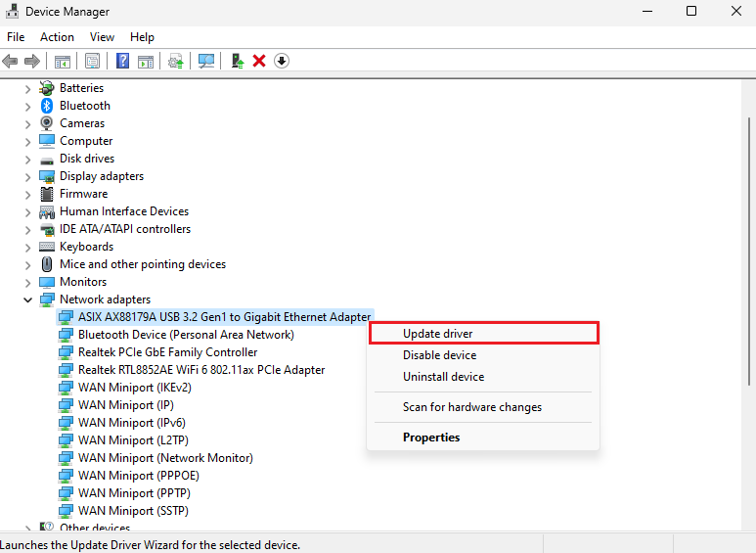The image size is (756, 553).
Task: Select WAN Miniport (PPPOE)
Action: coord(138,476)
